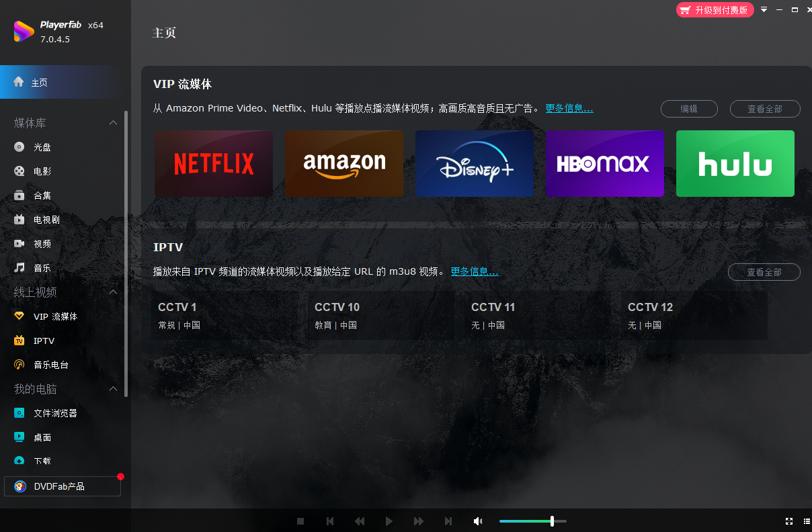The image size is (812, 532).
Task: Collapse the 媒体库 section
Action: coord(113,122)
